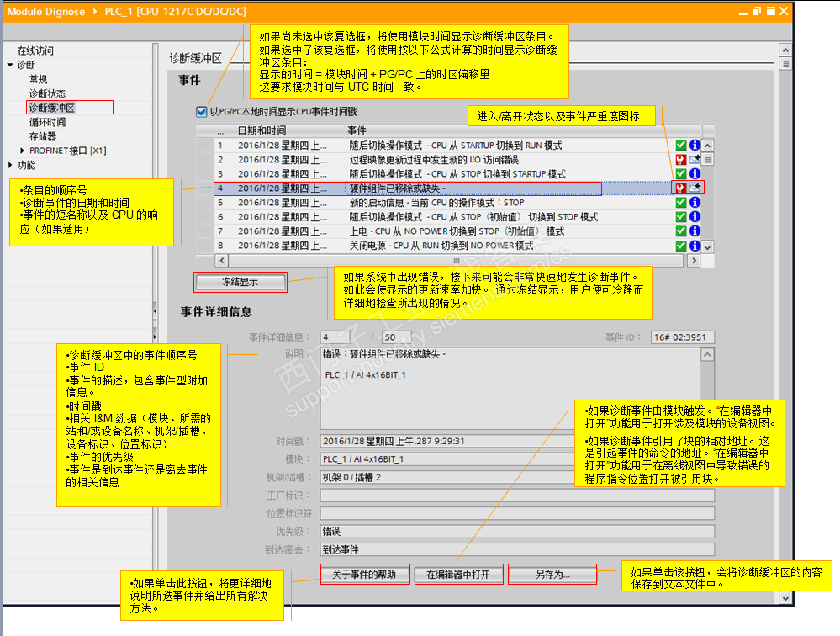Image resolution: width=840 pixels, height=636 pixels.
Task: Click incoming-event envelope icon on row 4
Action: click(695, 188)
